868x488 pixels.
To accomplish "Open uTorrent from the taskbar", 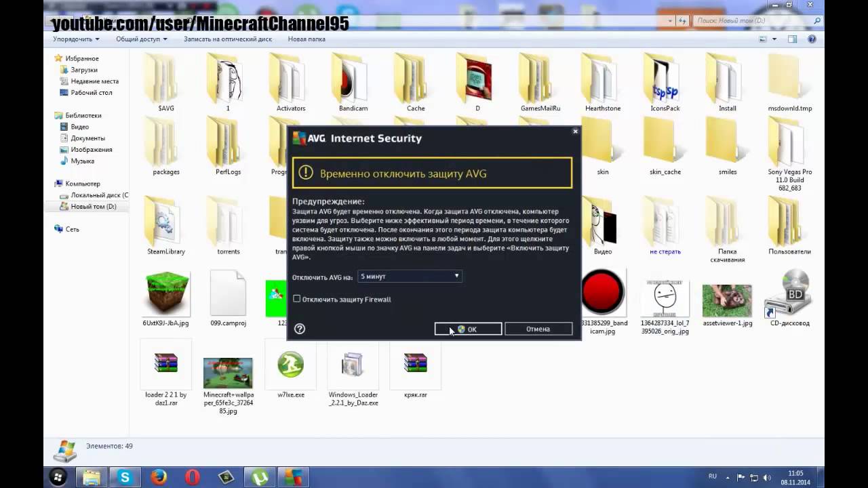I will click(259, 477).
